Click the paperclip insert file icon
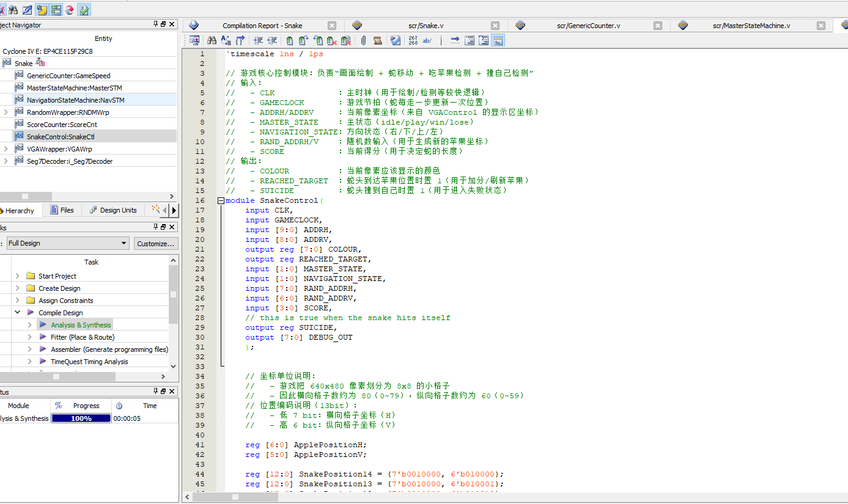This screenshot has height=504, width=848. pyautogui.click(x=363, y=40)
